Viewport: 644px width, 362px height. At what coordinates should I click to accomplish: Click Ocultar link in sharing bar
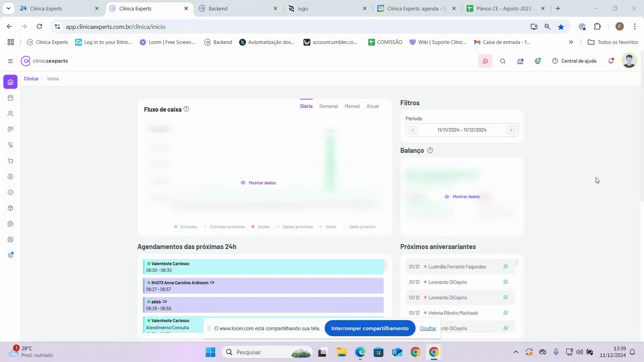428,328
